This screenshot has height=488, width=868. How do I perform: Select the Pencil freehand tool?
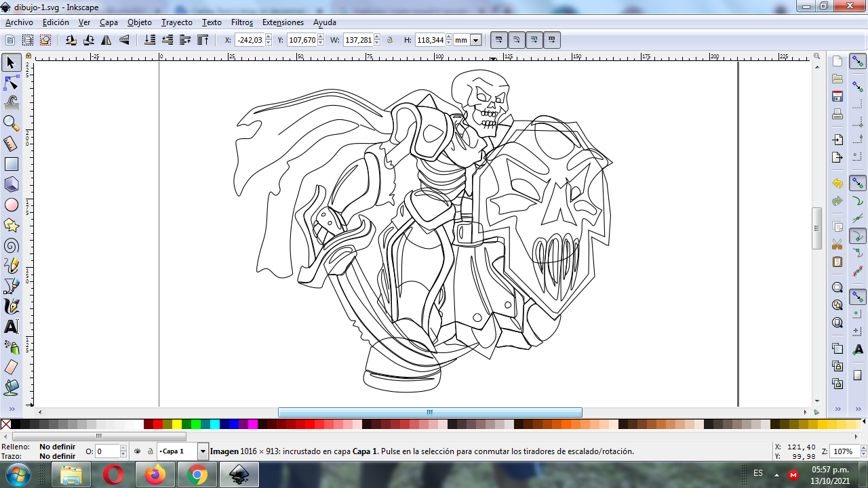tap(11, 266)
